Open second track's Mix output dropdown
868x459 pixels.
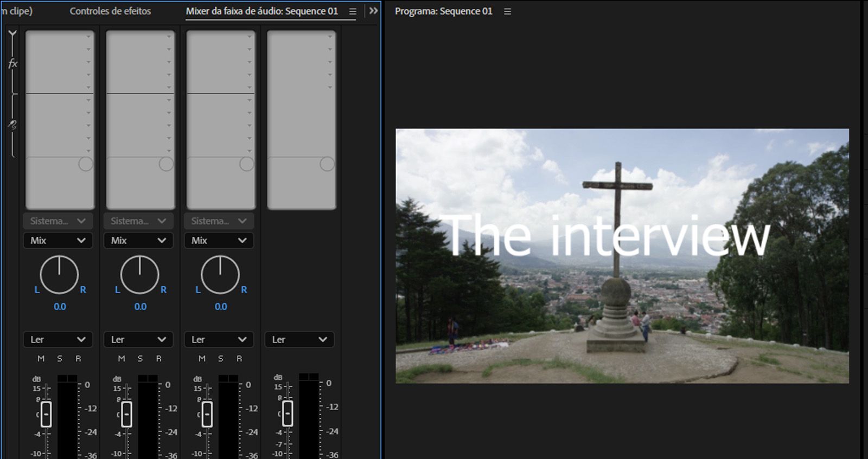point(138,240)
